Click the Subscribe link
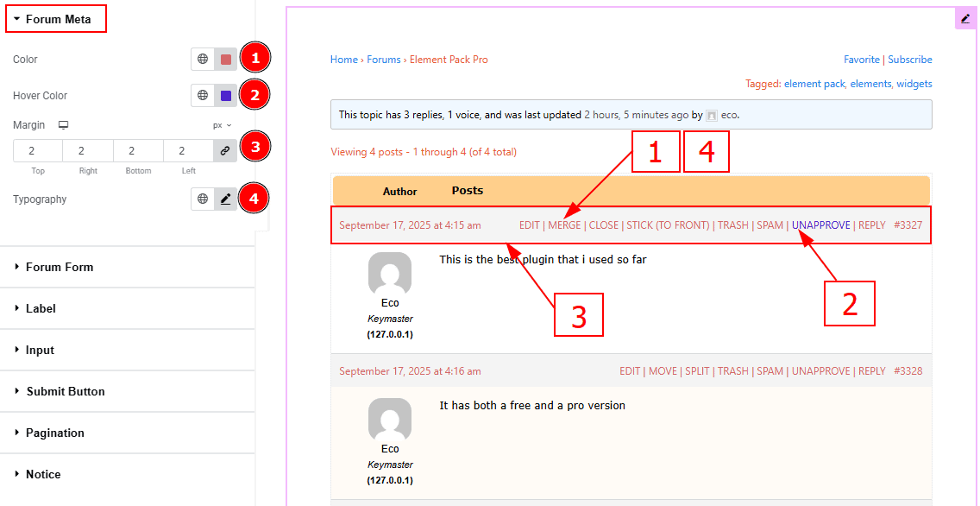 point(910,60)
